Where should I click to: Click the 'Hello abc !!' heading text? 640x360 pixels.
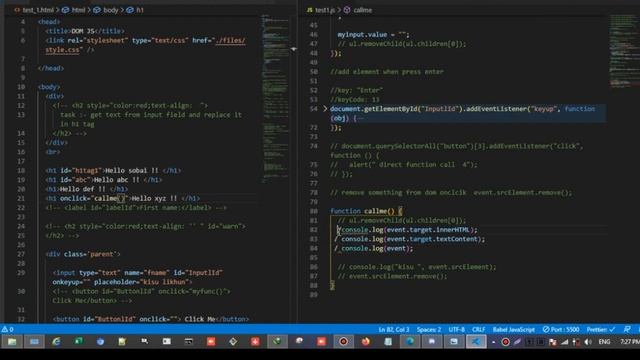(117, 180)
